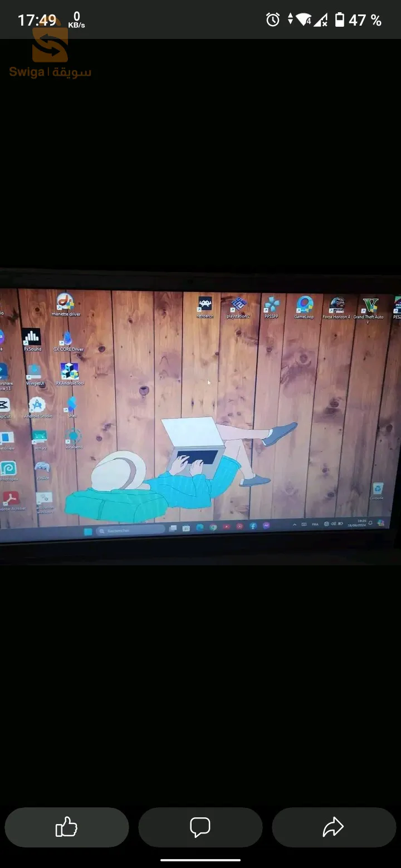Tap the share arrow button
The height and width of the screenshot is (868, 401).
(333, 827)
